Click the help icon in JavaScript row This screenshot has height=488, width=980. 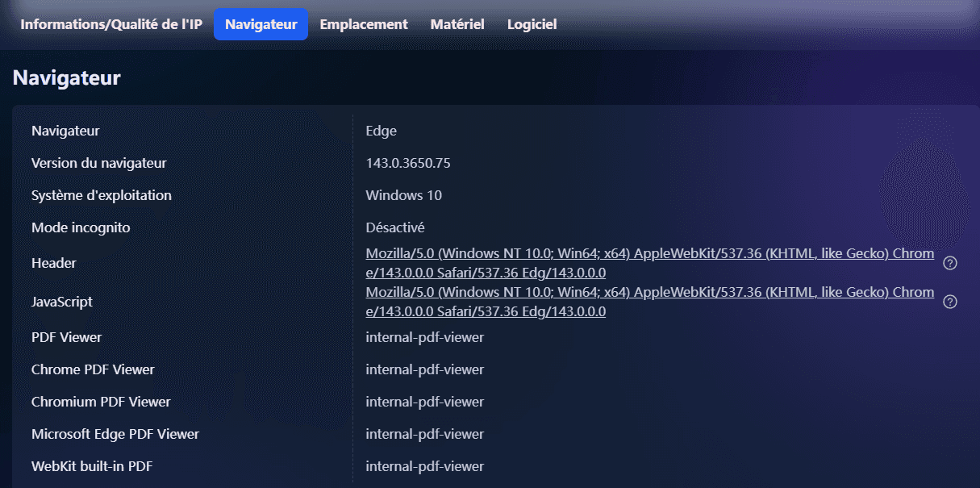coord(950,302)
